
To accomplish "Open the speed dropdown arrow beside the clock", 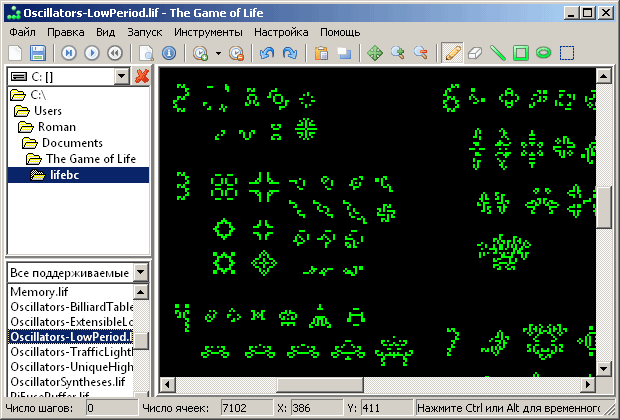I will click(218, 53).
